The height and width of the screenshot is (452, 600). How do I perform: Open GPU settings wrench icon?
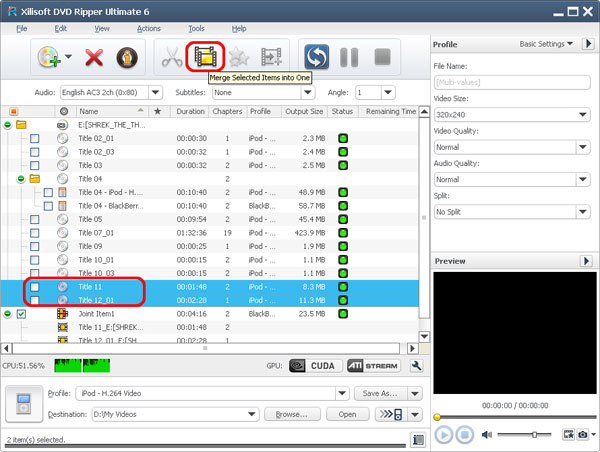click(416, 366)
